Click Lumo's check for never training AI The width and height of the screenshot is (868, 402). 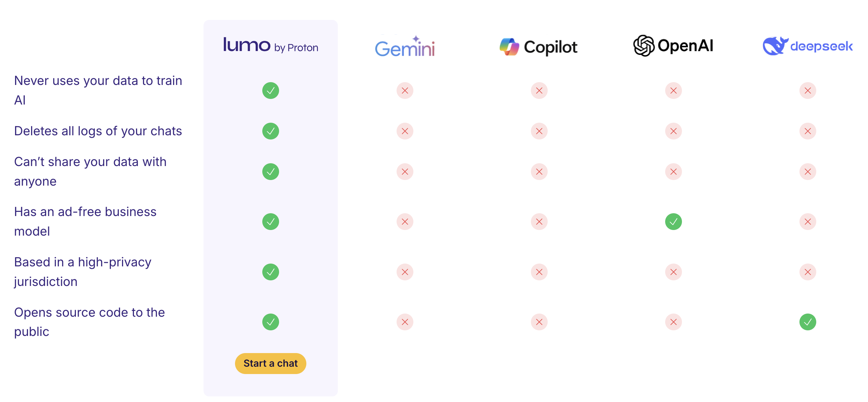click(x=271, y=91)
